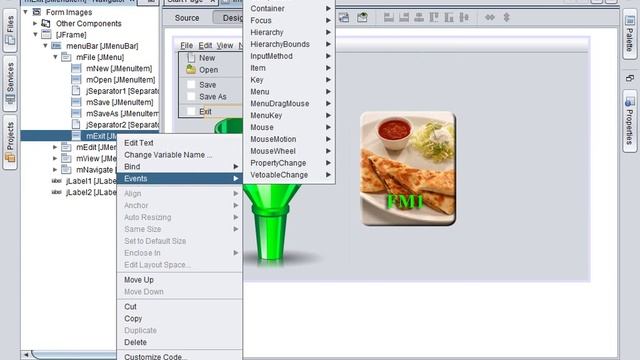
Task: Select jSeparator1 in Navigator tree
Action: [122, 91]
